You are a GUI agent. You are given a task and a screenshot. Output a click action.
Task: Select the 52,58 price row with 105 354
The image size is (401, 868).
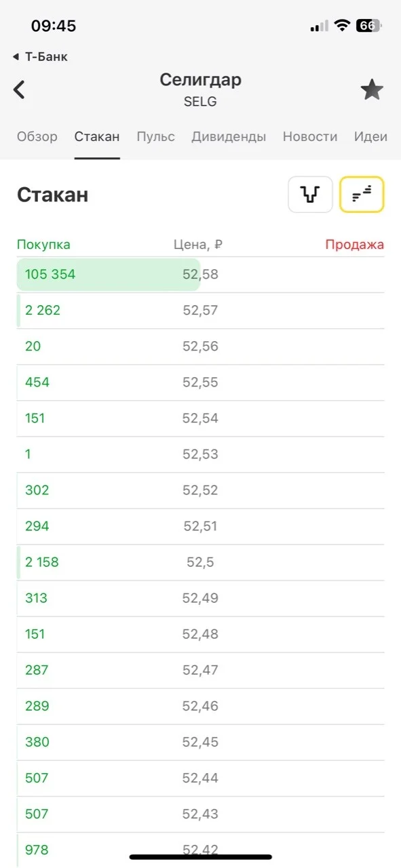point(200,275)
